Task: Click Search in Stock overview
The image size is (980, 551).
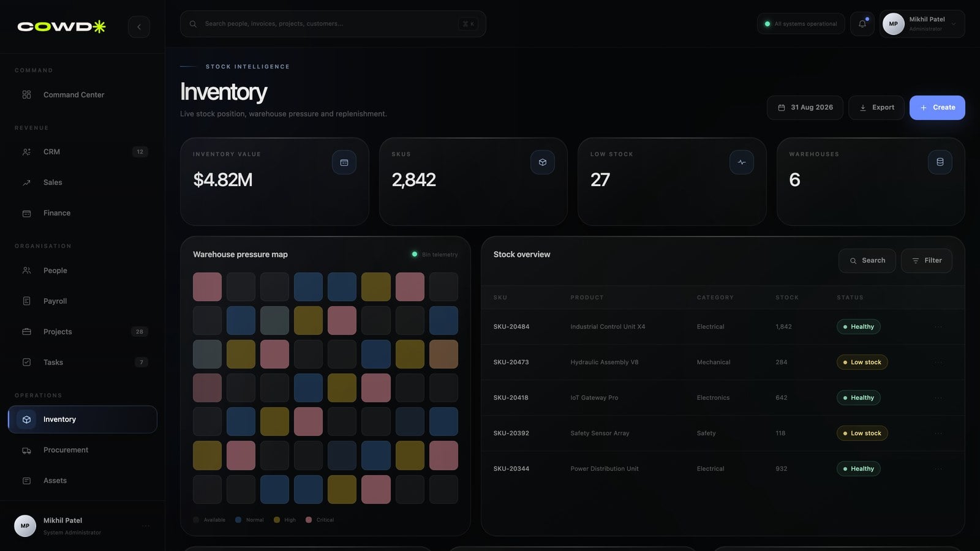Action: pos(867,261)
